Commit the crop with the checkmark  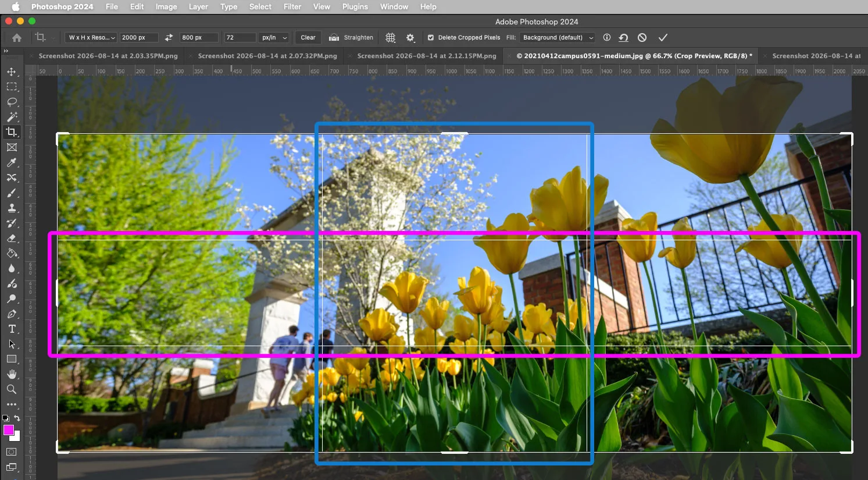pos(663,37)
